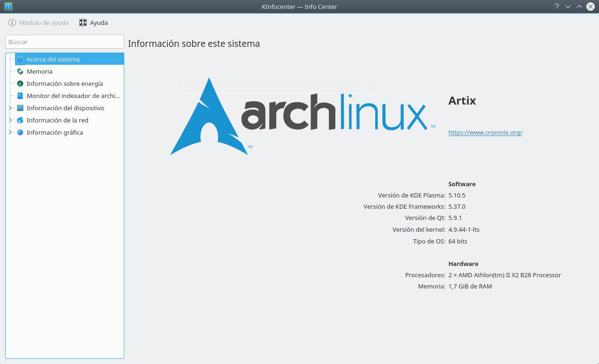Screen dimensions: 599x364
Task: Click the Ayuda lifebuoy icon
Action: (83, 23)
